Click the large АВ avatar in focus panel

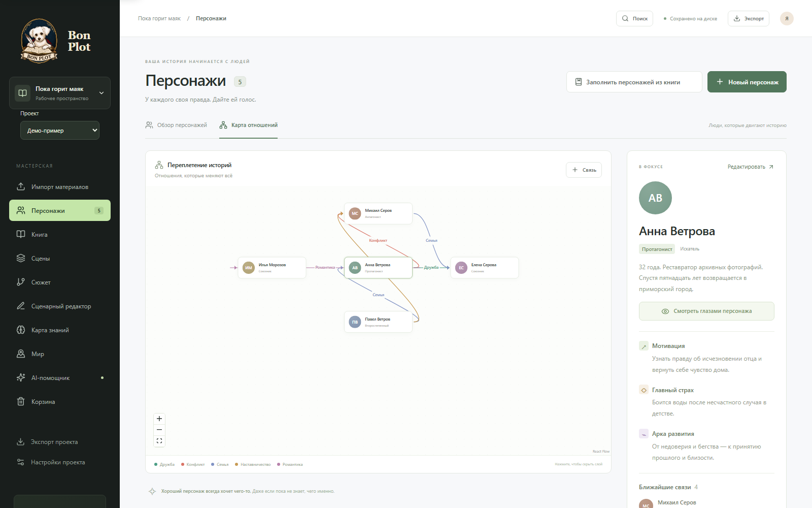(x=655, y=198)
